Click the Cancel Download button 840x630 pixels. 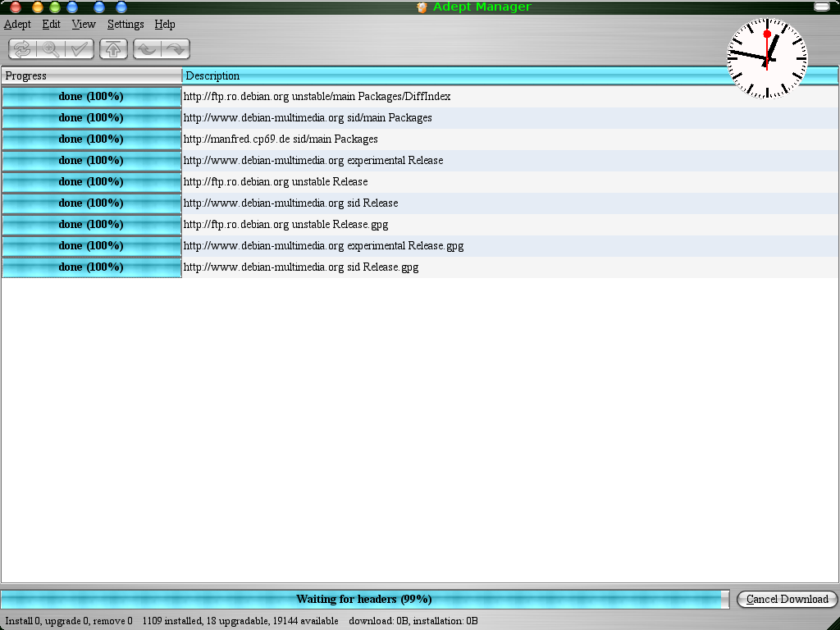coord(787,599)
